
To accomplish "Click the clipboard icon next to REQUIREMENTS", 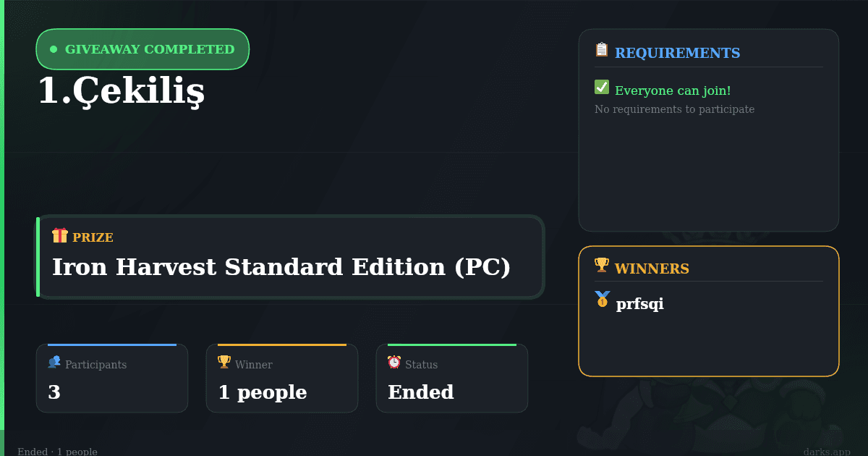I will click(x=602, y=50).
